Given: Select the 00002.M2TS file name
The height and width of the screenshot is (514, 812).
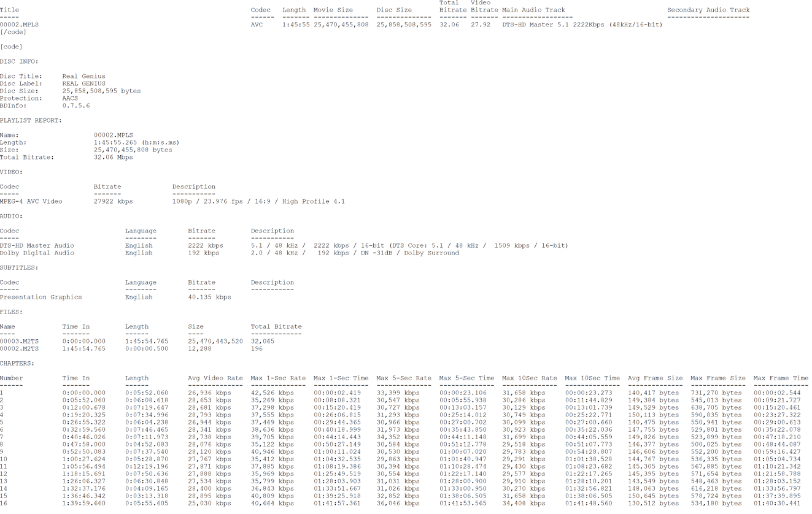Looking at the screenshot, I should [x=19, y=348].
